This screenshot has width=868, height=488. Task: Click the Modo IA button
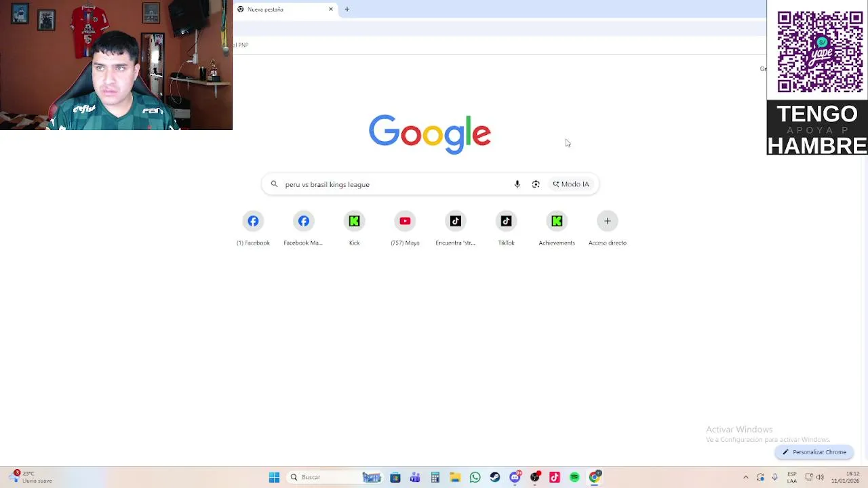click(x=571, y=184)
